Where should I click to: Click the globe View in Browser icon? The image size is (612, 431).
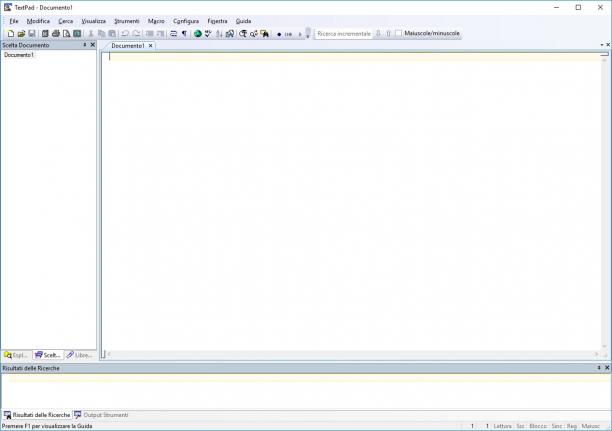(x=197, y=34)
